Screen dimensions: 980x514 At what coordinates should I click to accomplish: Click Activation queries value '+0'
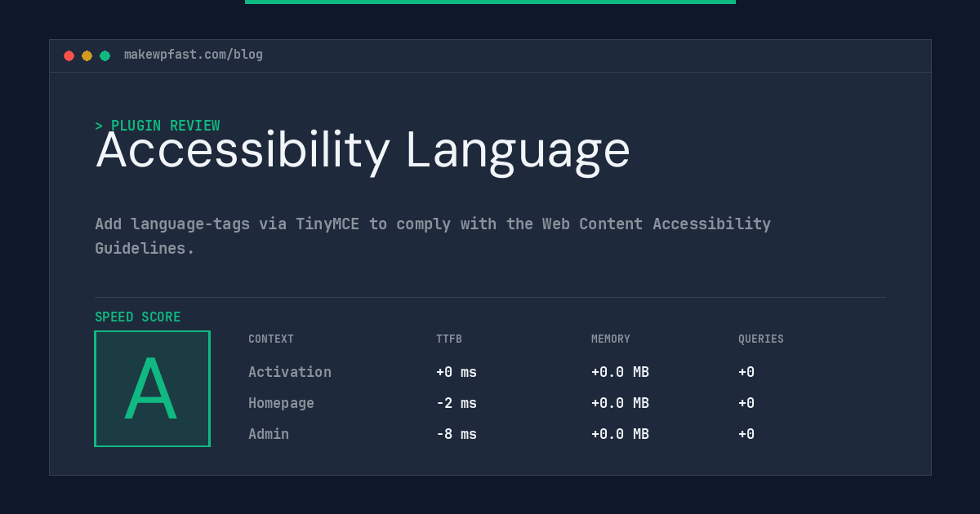pyautogui.click(x=746, y=372)
